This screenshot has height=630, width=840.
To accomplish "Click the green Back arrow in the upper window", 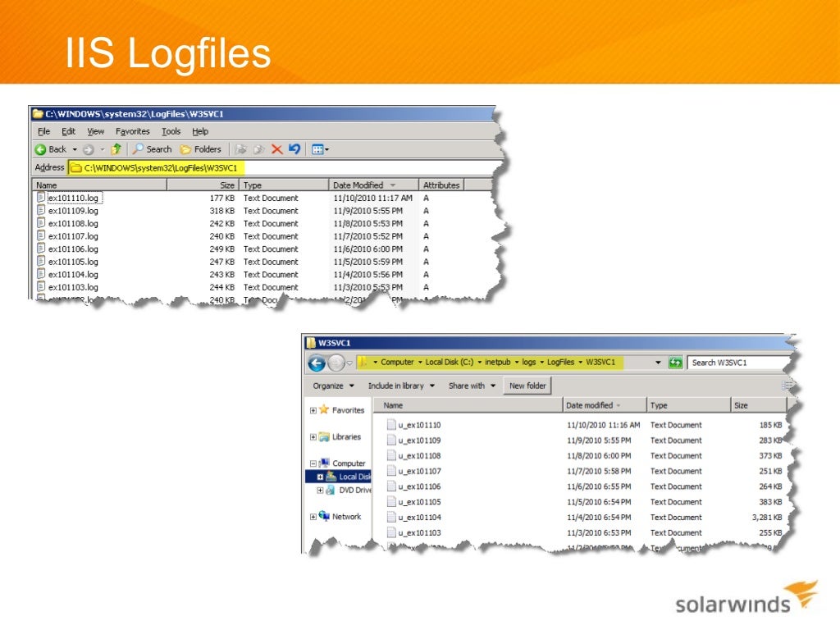I will click(40, 149).
